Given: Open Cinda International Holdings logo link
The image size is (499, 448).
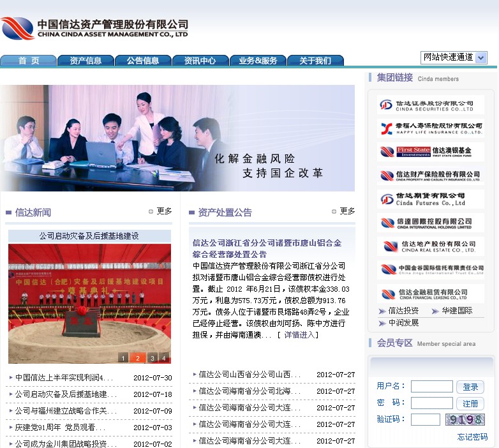Looking at the screenshot, I should pyautogui.click(x=430, y=223).
